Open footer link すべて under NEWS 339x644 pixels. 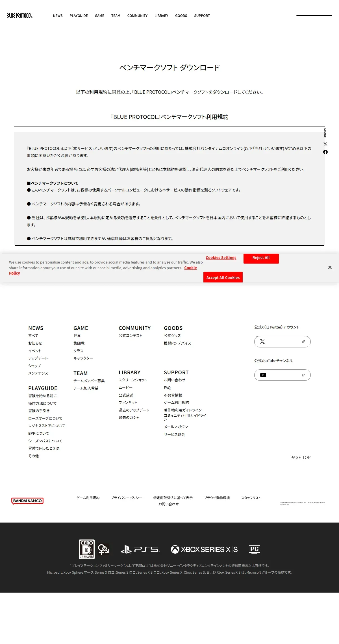pos(33,336)
